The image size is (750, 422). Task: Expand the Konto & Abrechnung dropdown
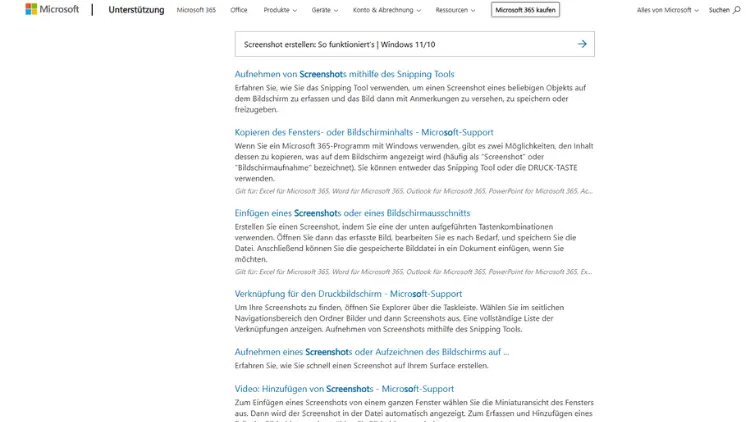point(386,10)
